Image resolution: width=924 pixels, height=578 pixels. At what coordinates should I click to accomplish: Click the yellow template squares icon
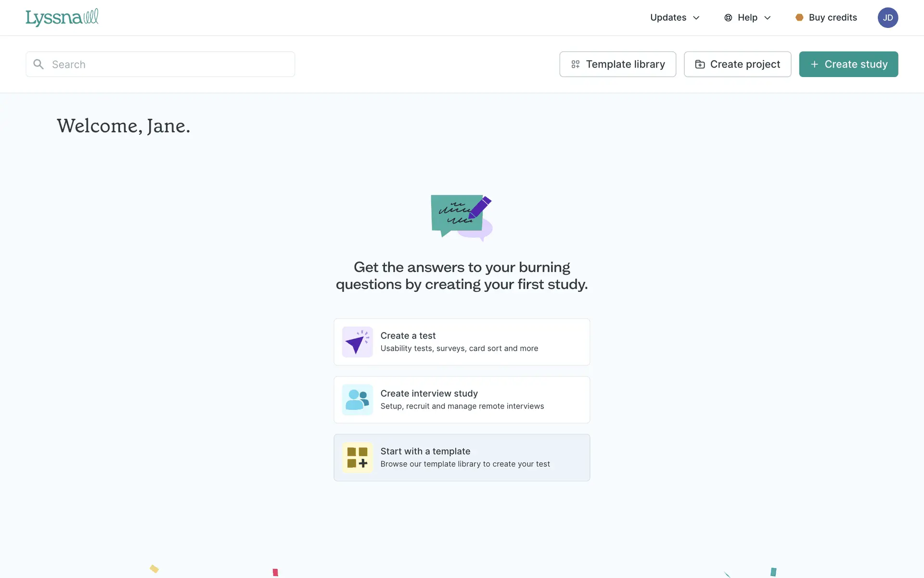(357, 458)
